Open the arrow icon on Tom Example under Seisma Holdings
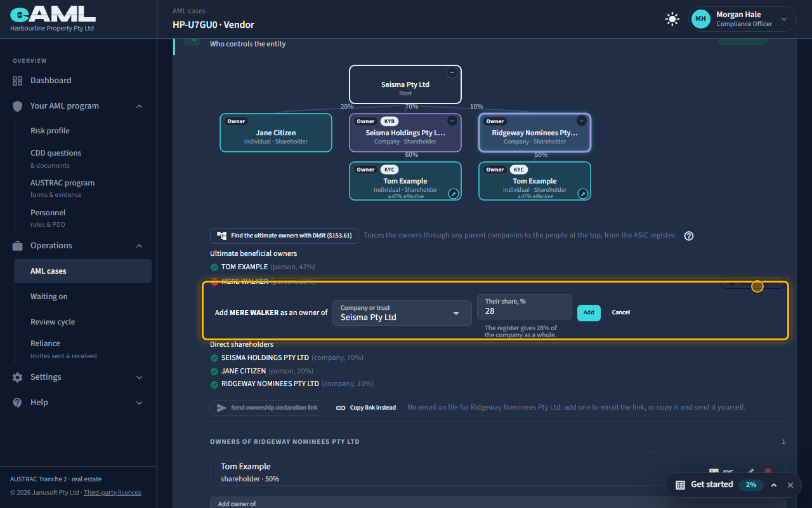 coord(454,194)
